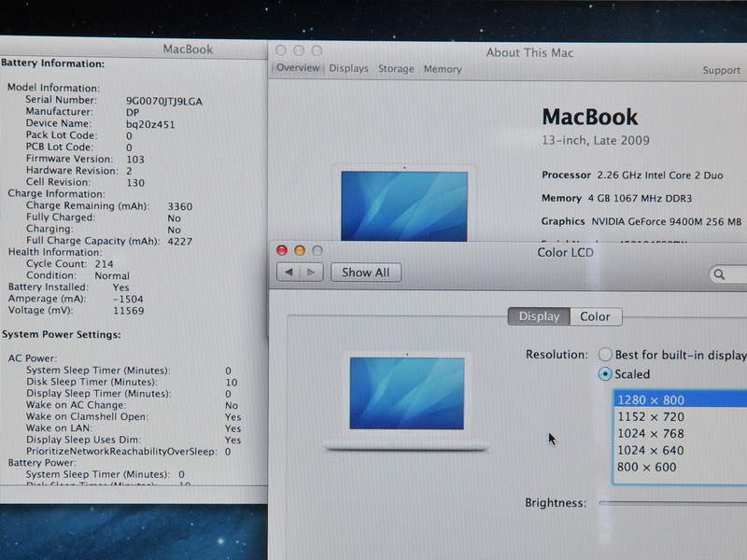Screen dimensions: 747x560
Task: Select Best for built-in display resolution option
Action: (605, 355)
